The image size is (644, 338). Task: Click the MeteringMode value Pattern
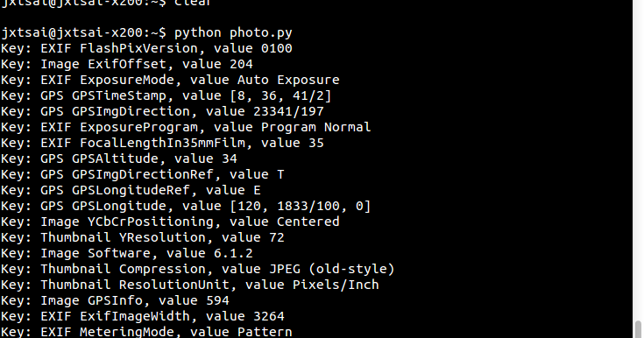pos(265,331)
